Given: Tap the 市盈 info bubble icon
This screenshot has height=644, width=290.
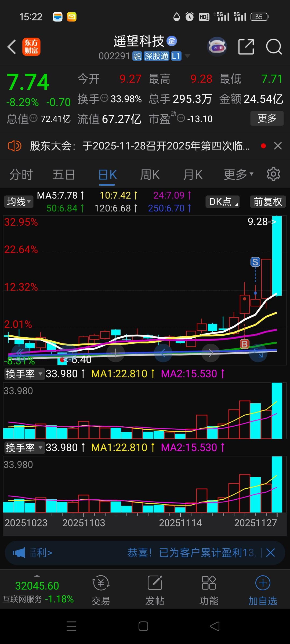Looking at the screenshot, I should pyautogui.click(x=181, y=118).
